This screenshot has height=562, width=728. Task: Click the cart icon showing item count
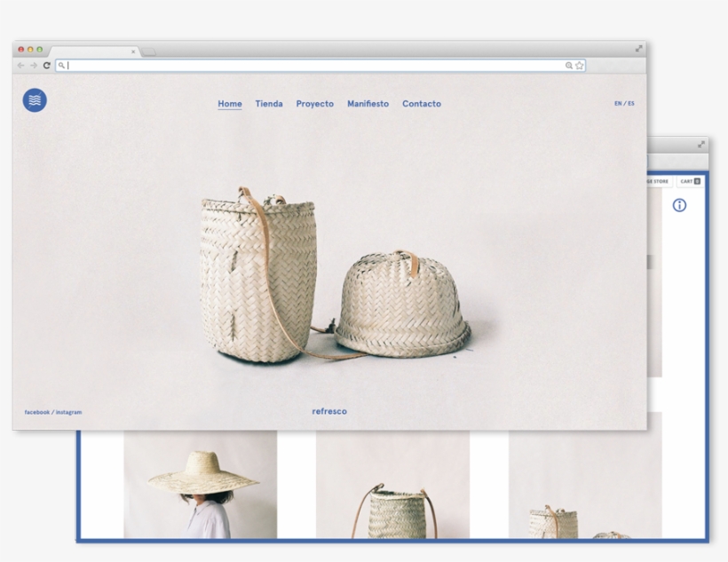(697, 181)
